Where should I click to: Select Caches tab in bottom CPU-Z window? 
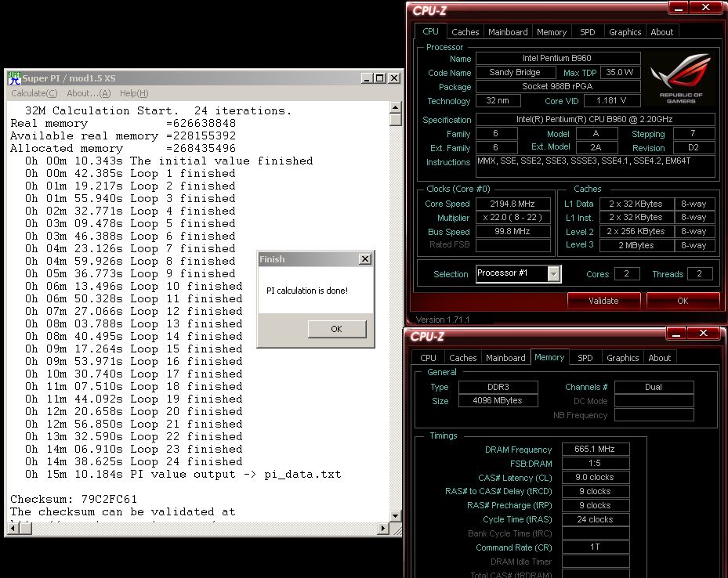463,358
